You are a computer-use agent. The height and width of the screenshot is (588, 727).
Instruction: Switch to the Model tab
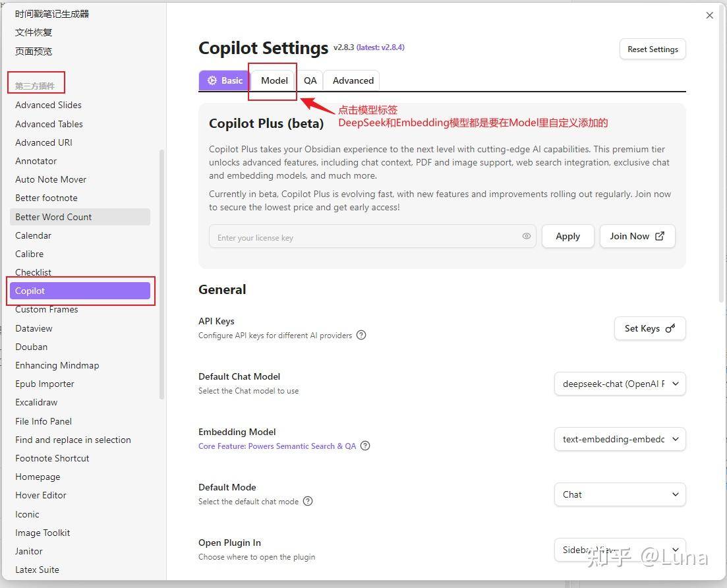(x=274, y=80)
